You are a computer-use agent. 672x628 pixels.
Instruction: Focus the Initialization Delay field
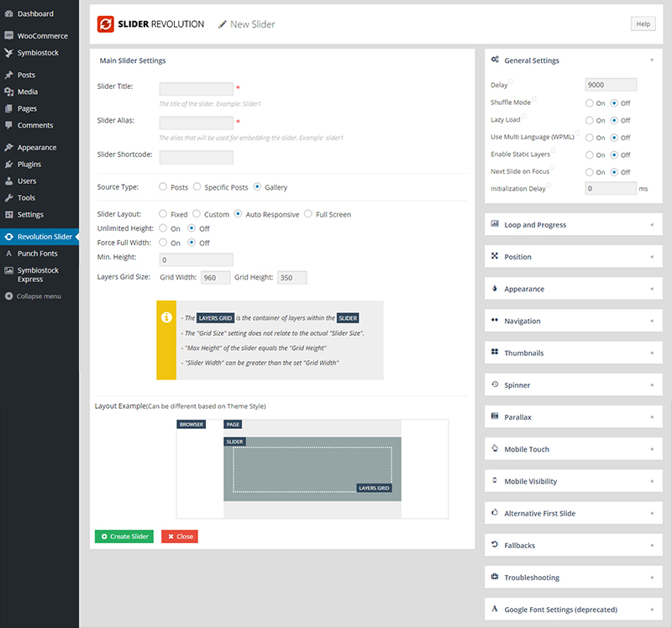[x=611, y=189]
